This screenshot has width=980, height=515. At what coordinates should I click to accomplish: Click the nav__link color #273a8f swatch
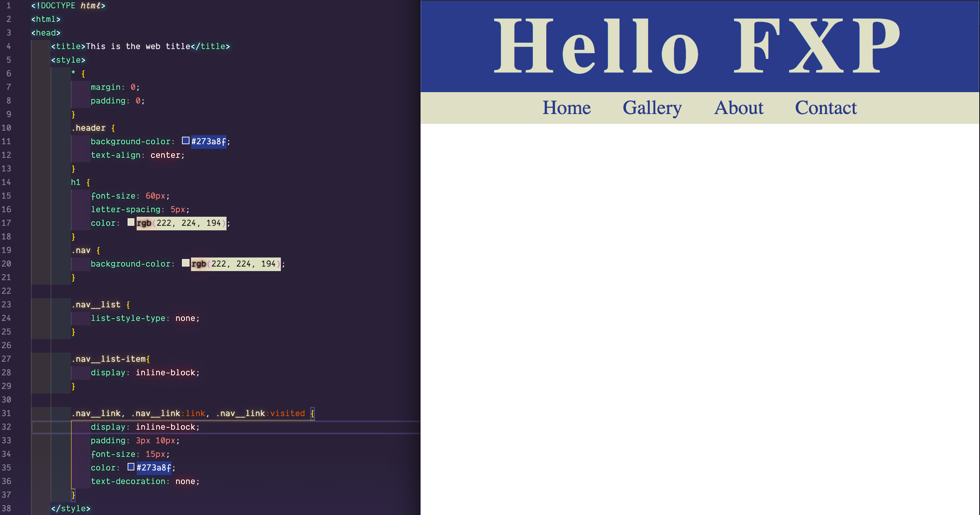(x=131, y=467)
